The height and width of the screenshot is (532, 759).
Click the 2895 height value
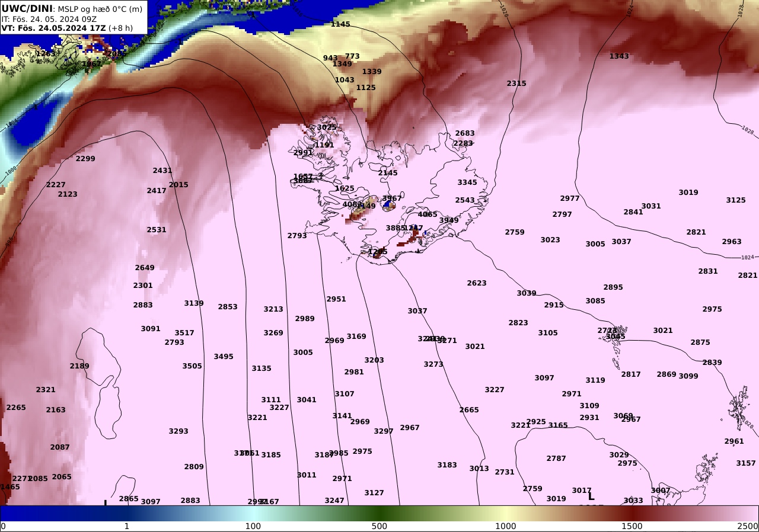click(613, 287)
